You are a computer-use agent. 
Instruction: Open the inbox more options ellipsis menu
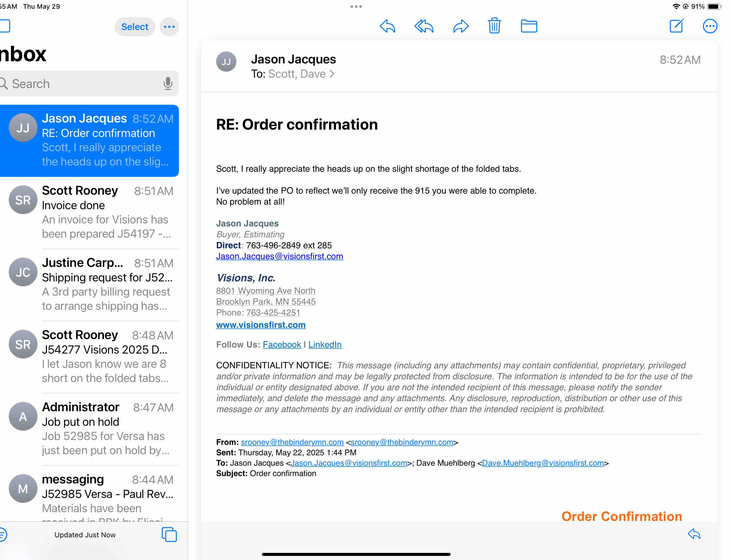click(169, 27)
